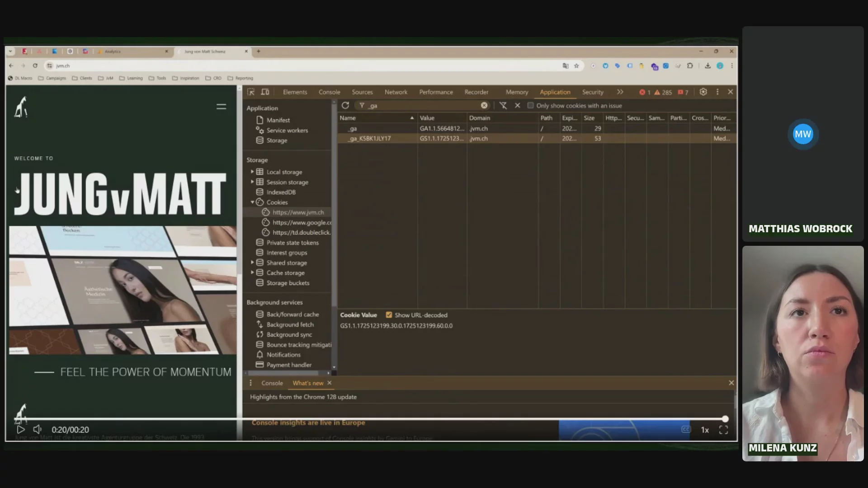Toggle the device toolbar icon
Screen dimensions: 868x488
pos(265,92)
